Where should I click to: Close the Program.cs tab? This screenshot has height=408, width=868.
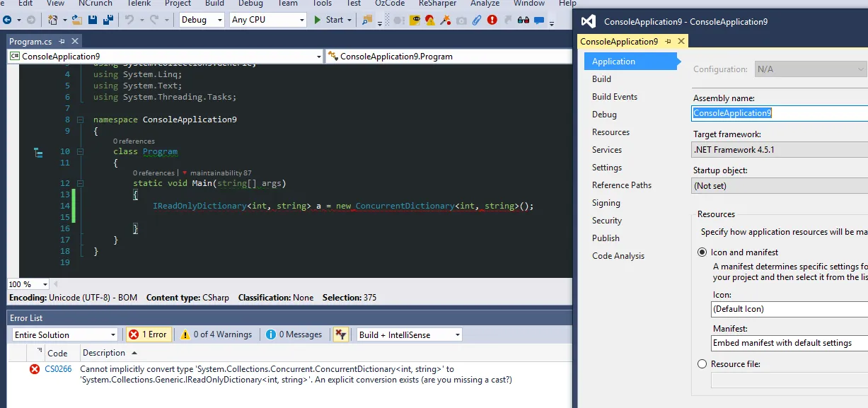(75, 42)
